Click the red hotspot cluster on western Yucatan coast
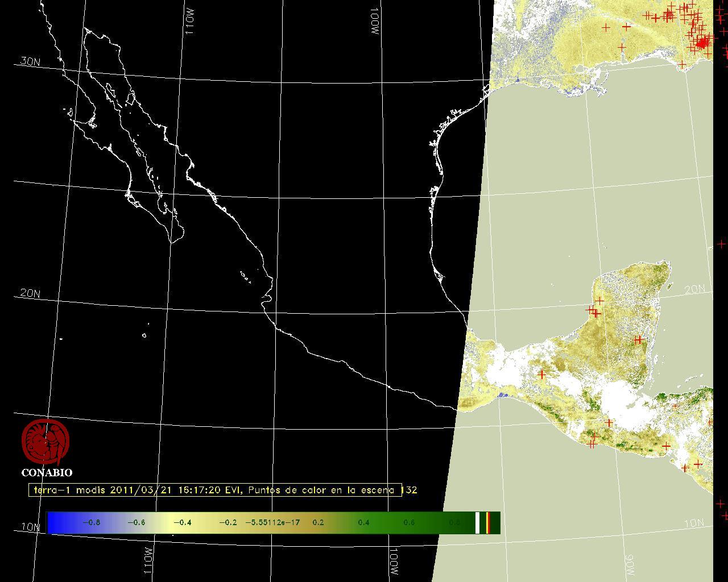Viewport: 728px width, 582px height. 594,311
